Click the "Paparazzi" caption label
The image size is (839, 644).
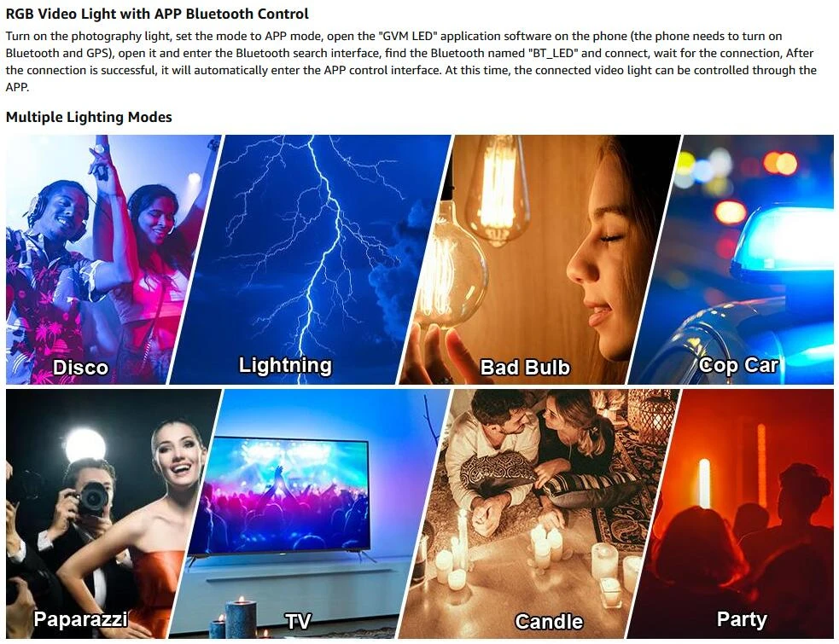[x=80, y=619]
